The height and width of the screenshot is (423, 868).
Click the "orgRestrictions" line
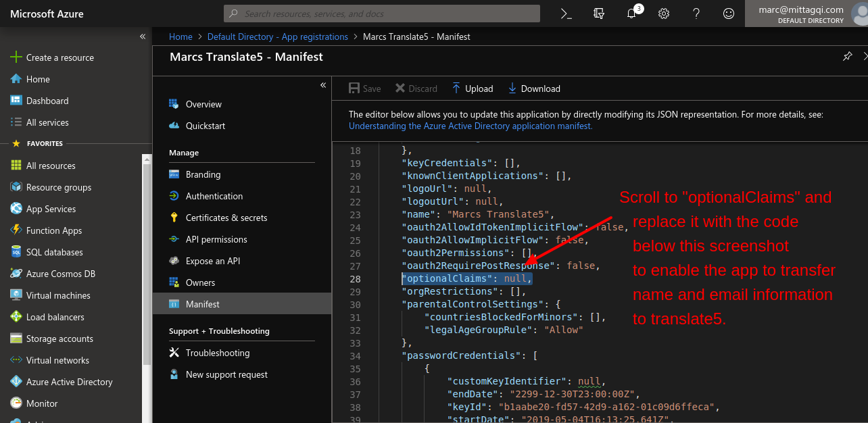pyautogui.click(x=464, y=291)
